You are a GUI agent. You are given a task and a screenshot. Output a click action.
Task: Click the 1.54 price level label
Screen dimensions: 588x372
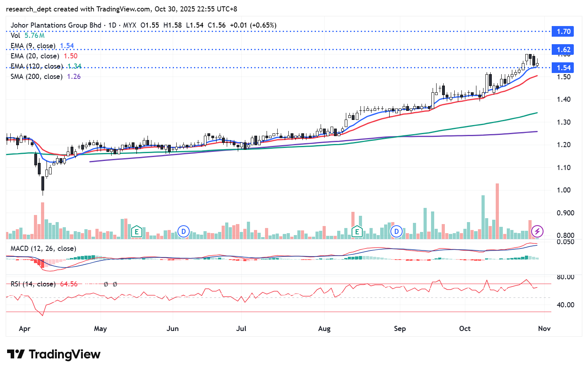pos(564,68)
